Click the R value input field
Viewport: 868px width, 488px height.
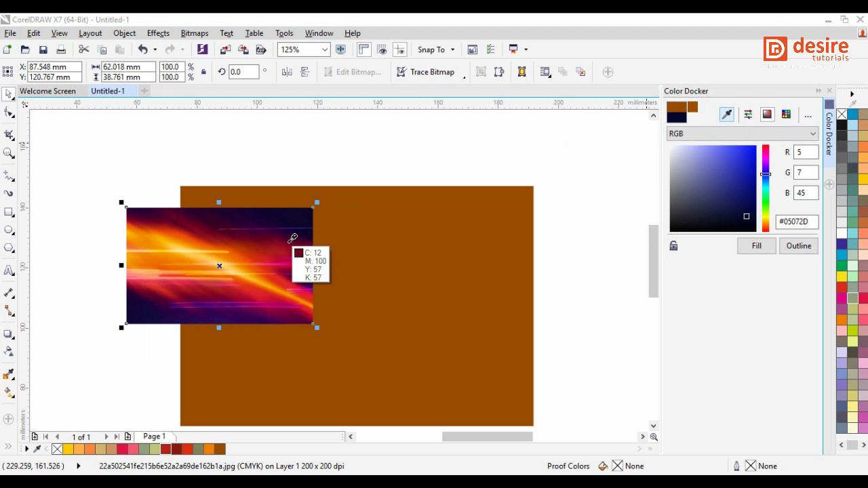(806, 152)
